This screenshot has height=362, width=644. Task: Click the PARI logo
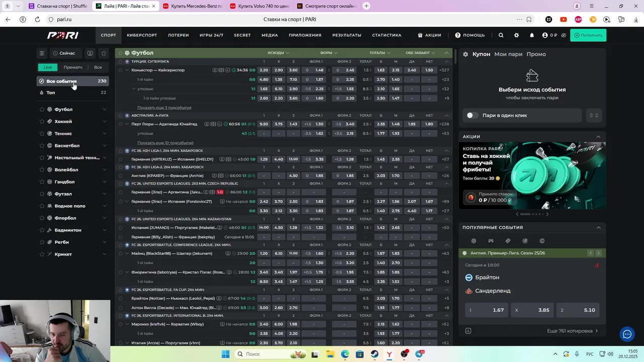pos(63,35)
